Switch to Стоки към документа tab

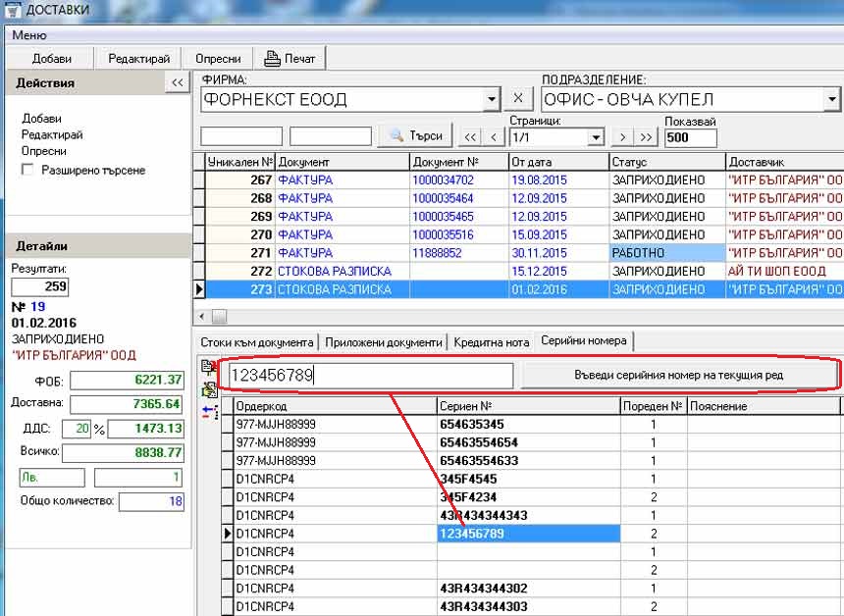257,342
